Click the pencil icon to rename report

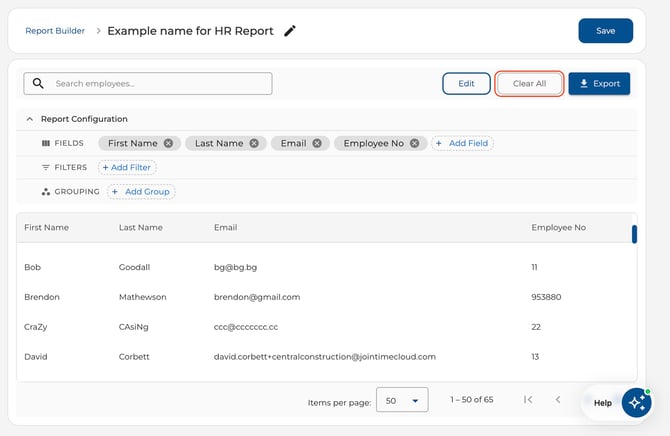tap(290, 31)
